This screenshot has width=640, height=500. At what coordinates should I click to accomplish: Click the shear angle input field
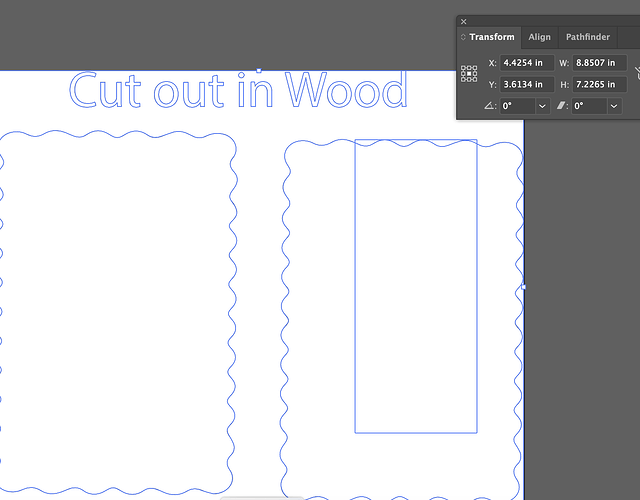[x=589, y=106]
